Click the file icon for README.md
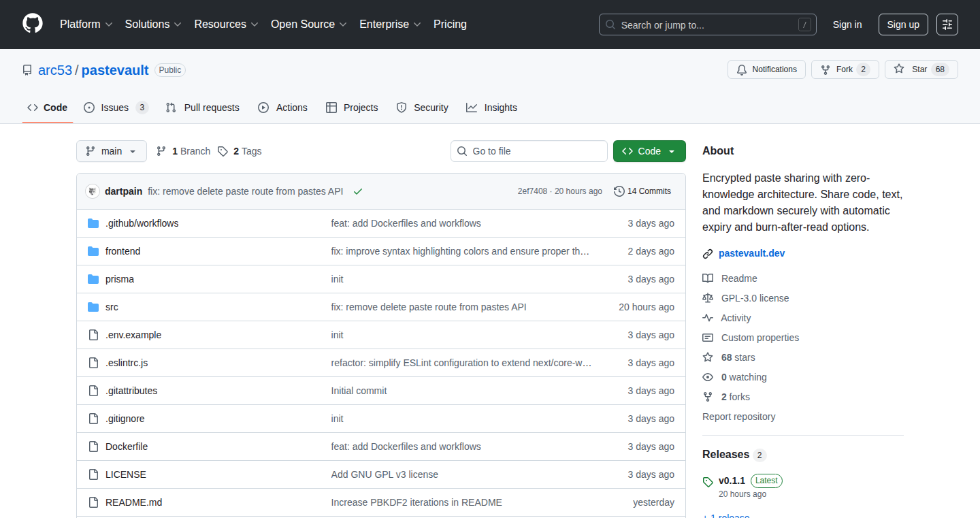 [93, 502]
